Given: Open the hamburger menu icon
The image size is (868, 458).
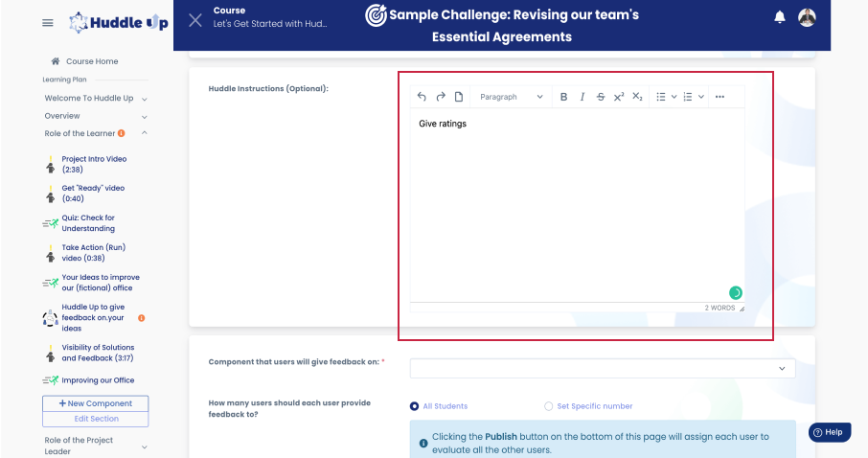Looking at the screenshot, I should (x=48, y=23).
